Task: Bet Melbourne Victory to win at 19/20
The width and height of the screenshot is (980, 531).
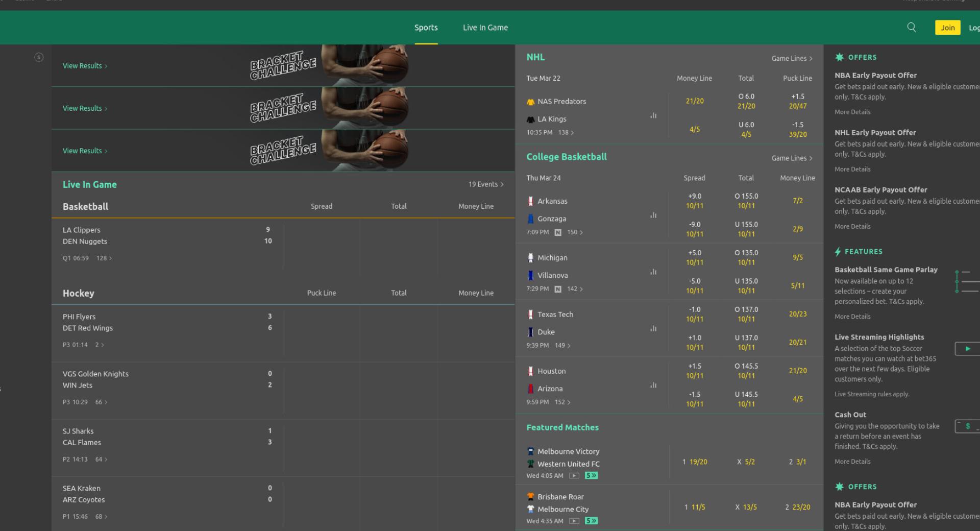Action: (x=695, y=462)
